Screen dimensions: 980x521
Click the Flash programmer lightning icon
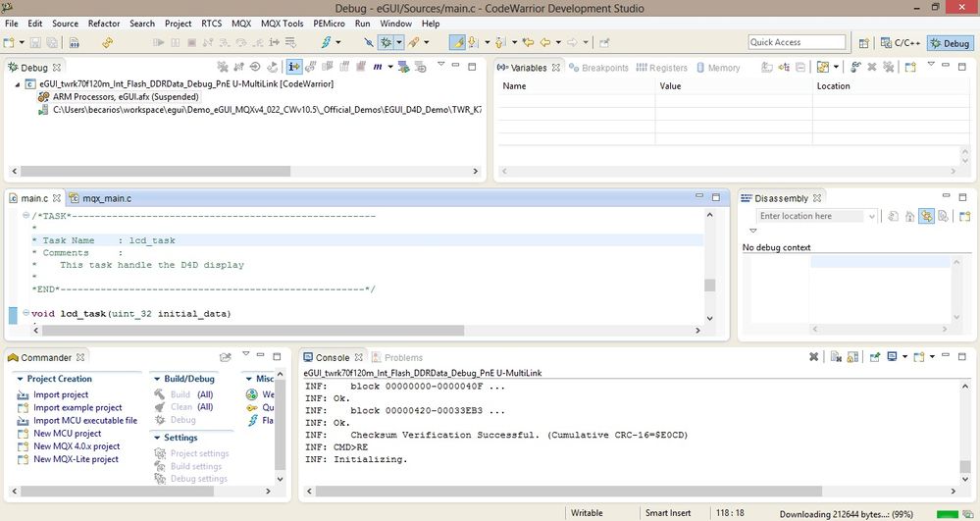click(x=327, y=42)
